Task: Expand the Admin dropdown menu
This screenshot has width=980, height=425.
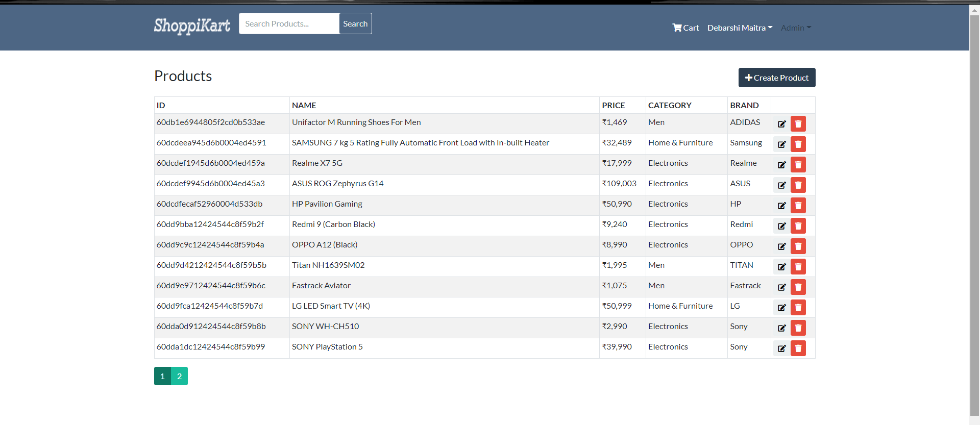Action: 796,28
